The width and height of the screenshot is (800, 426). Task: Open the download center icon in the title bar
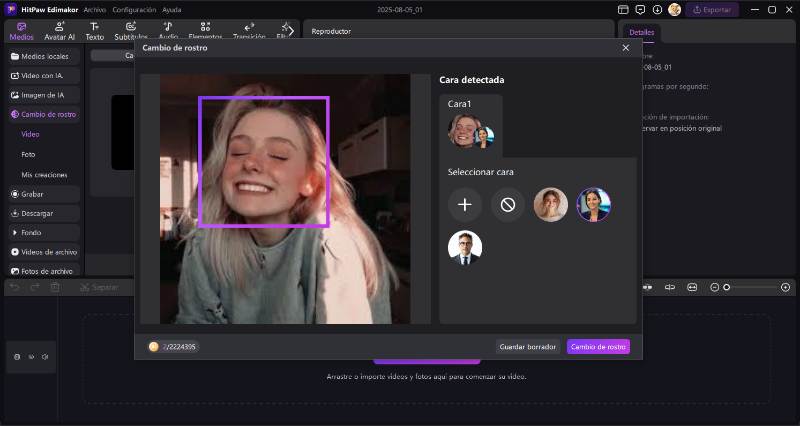tap(657, 10)
